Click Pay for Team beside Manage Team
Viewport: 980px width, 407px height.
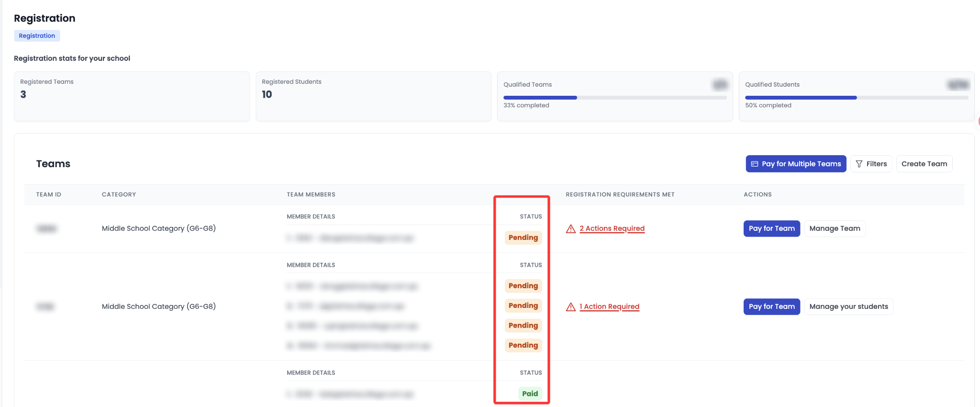click(x=771, y=228)
